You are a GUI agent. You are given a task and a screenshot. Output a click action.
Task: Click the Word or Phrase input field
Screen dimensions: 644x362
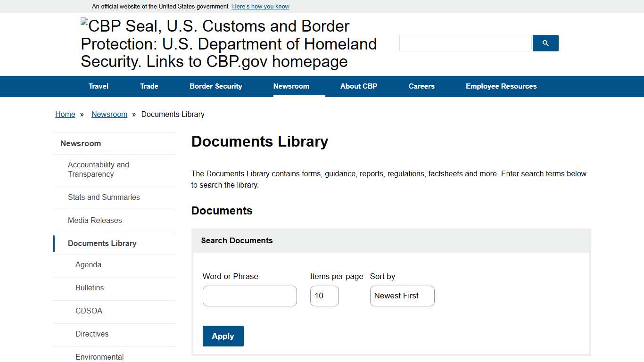pos(249,296)
